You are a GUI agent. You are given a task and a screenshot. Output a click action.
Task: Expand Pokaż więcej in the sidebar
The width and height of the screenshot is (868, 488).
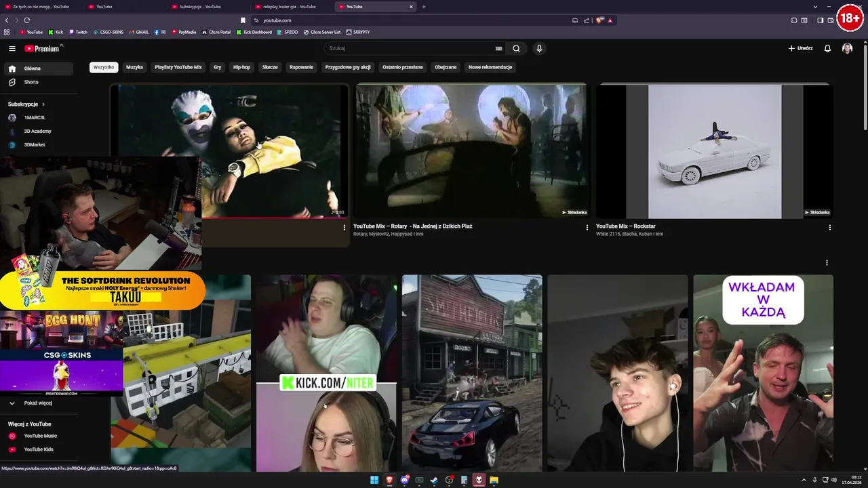coord(39,403)
